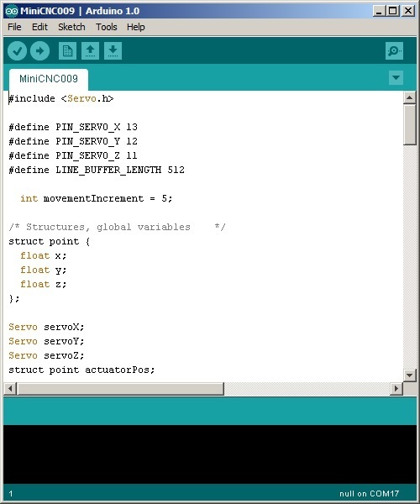Click the line number '1' in status bar
The height and width of the screenshot is (504, 420).
(11, 494)
